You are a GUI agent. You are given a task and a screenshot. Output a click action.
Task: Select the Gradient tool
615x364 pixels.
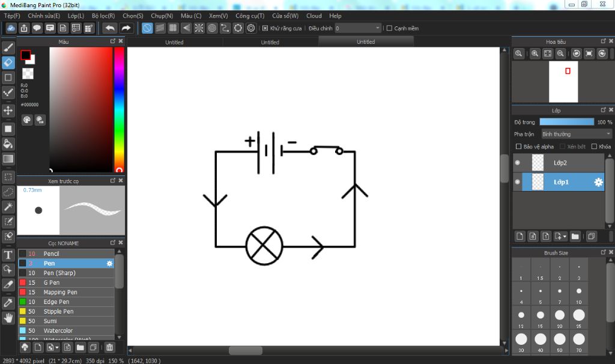coord(8,159)
